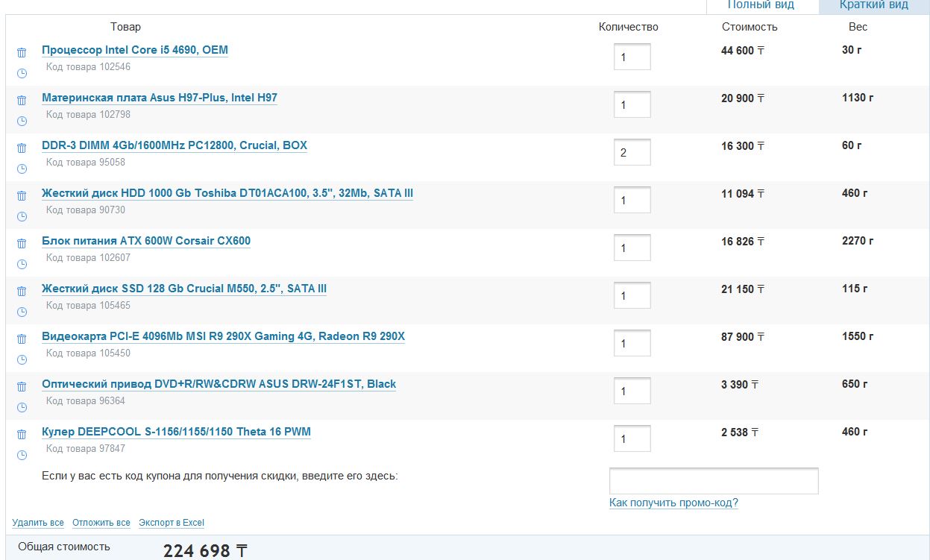The image size is (930, 560).
Task: Click quantity field for MSI R9 290X card
Action: tap(632, 343)
